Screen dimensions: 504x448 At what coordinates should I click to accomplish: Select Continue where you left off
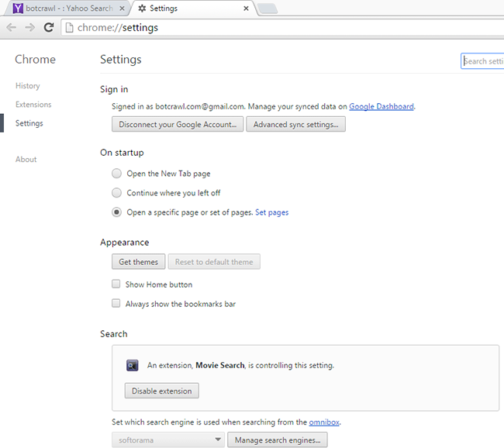click(x=116, y=193)
